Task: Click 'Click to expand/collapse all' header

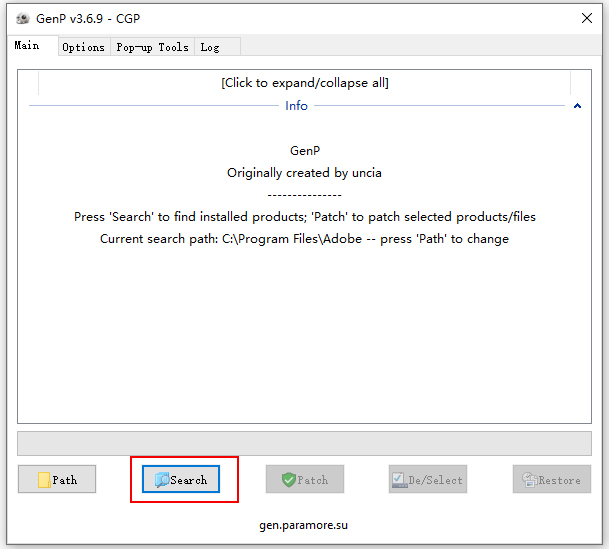Action: (x=304, y=83)
